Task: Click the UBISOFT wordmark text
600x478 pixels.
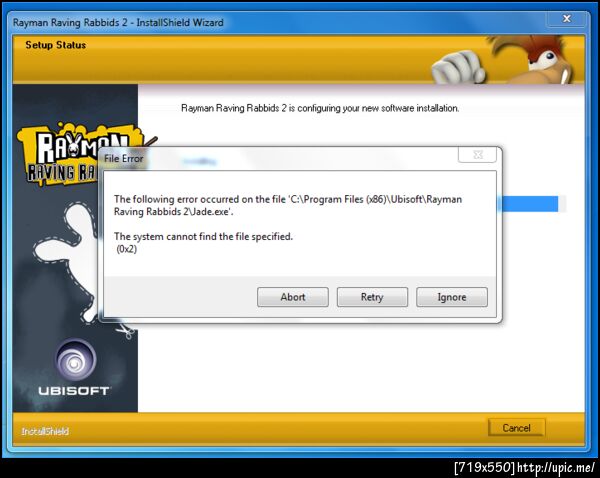Action: [73, 391]
